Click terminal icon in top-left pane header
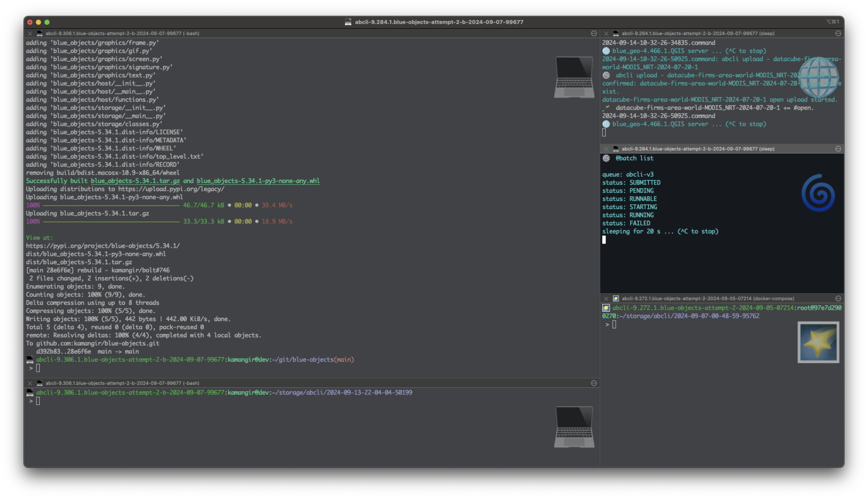 coord(40,33)
